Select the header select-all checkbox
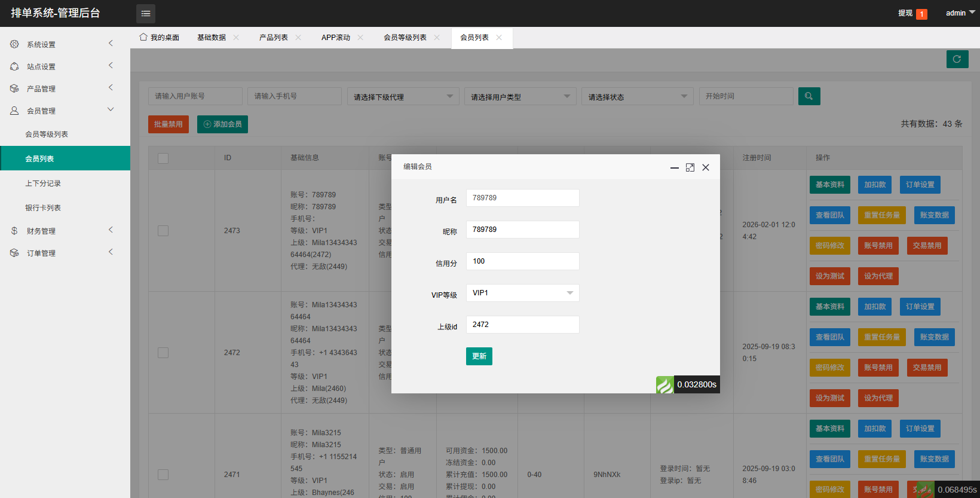This screenshot has width=980, height=498. (163, 158)
